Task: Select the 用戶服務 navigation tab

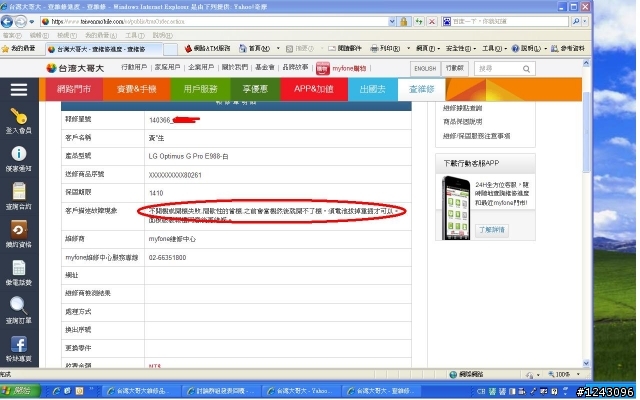Action: pos(200,89)
